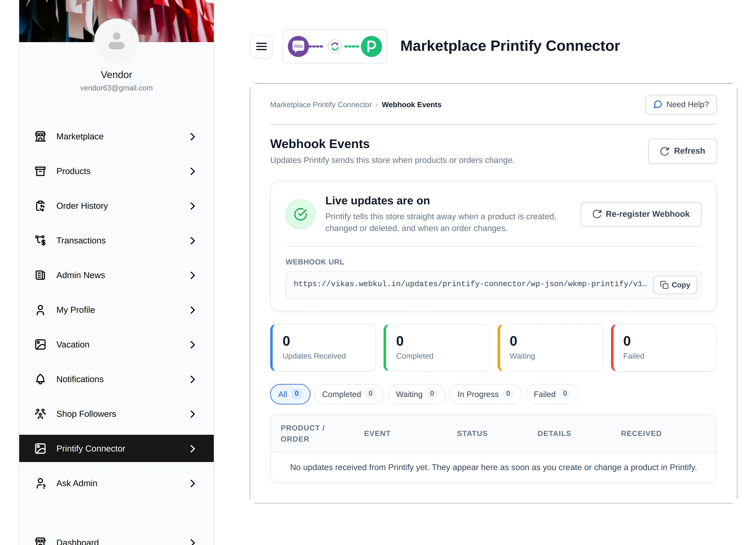Click the Admin News newspaper icon
Image resolution: width=756 pixels, height=545 pixels.
click(40, 275)
